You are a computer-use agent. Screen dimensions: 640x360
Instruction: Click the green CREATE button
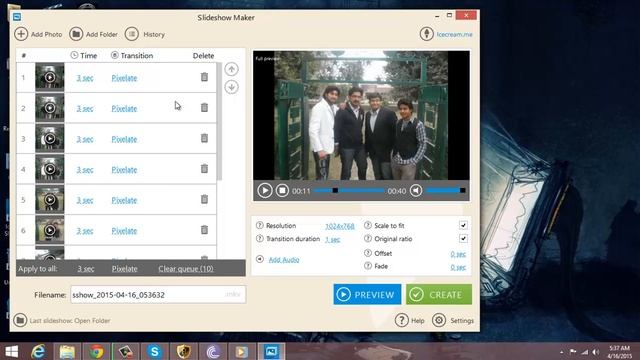tap(439, 294)
